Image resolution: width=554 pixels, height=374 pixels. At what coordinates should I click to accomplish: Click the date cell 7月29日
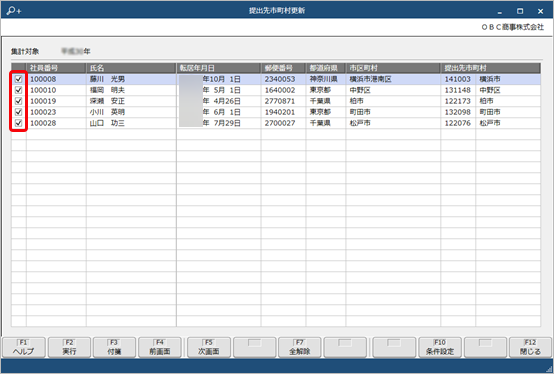pos(219,123)
